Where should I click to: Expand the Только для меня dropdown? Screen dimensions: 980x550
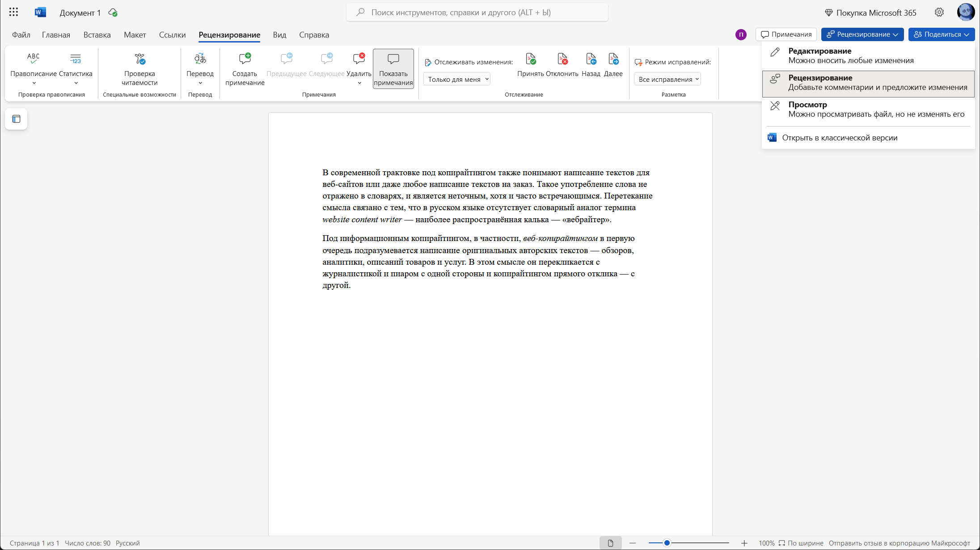tap(457, 79)
